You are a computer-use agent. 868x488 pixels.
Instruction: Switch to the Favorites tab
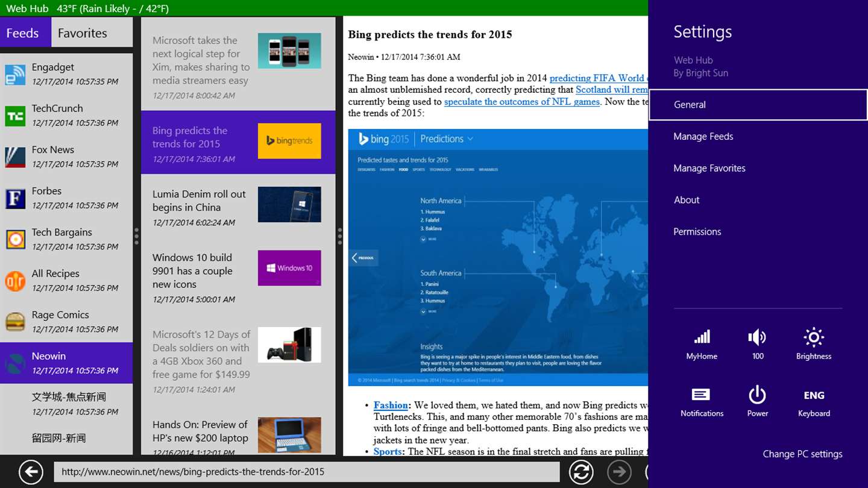pyautogui.click(x=92, y=33)
